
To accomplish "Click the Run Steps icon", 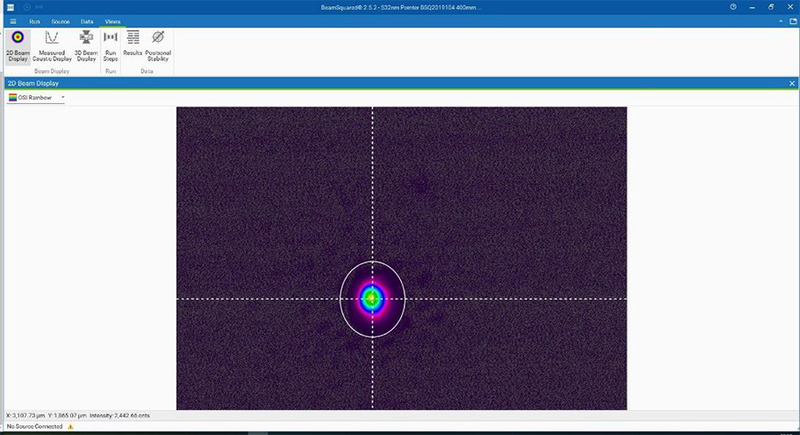I will (111, 47).
